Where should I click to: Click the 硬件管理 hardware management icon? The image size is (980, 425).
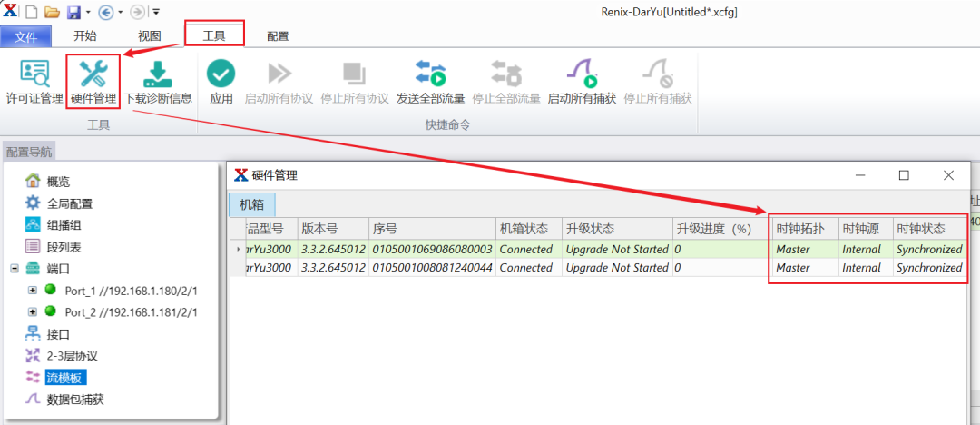(93, 81)
